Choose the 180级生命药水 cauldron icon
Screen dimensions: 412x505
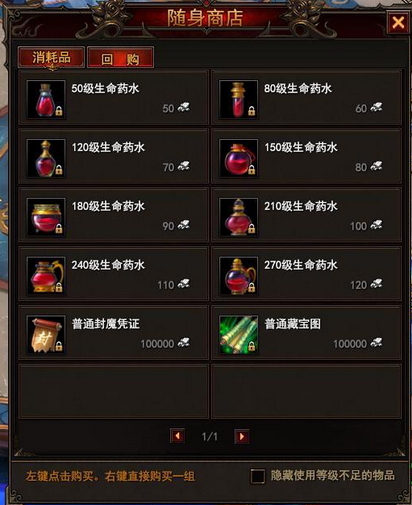(x=46, y=217)
